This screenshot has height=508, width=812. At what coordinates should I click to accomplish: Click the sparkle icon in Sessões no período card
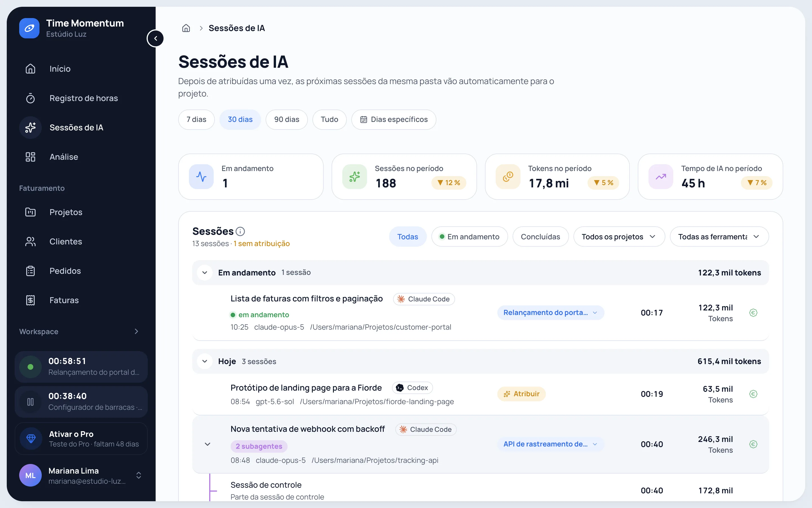355,177
